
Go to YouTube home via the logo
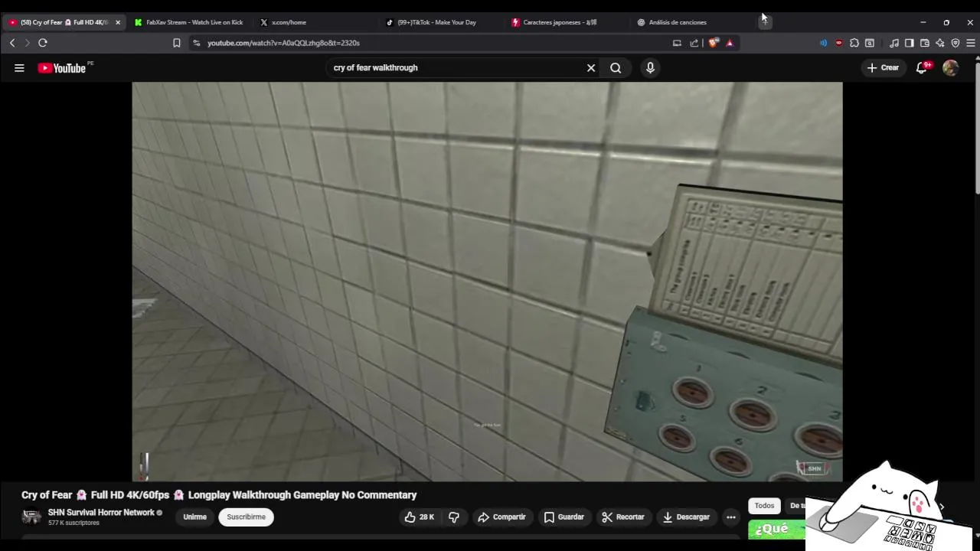(62, 68)
